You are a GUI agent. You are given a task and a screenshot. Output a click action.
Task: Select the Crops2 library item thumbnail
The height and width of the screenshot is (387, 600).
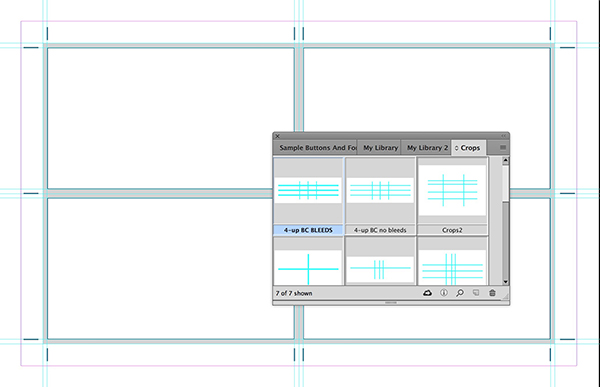tap(452, 191)
